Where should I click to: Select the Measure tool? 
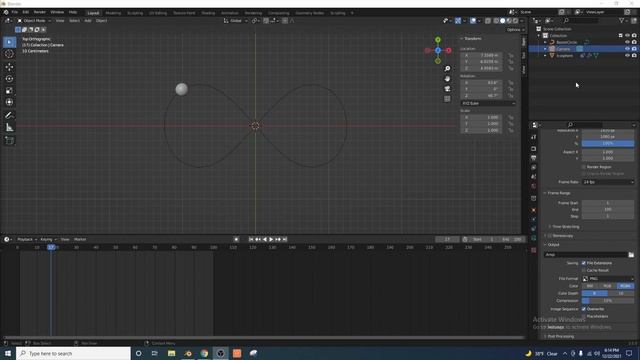point(9,127)
